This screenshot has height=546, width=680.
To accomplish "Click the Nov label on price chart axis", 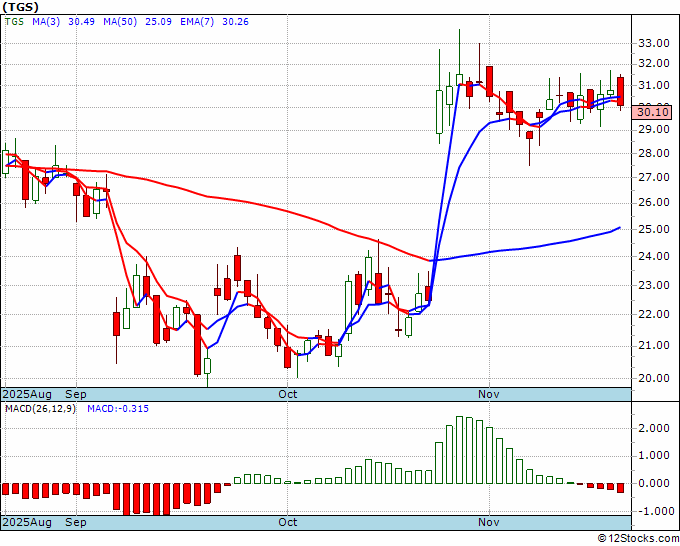I will pyautogui.click(x=489, y=394).
